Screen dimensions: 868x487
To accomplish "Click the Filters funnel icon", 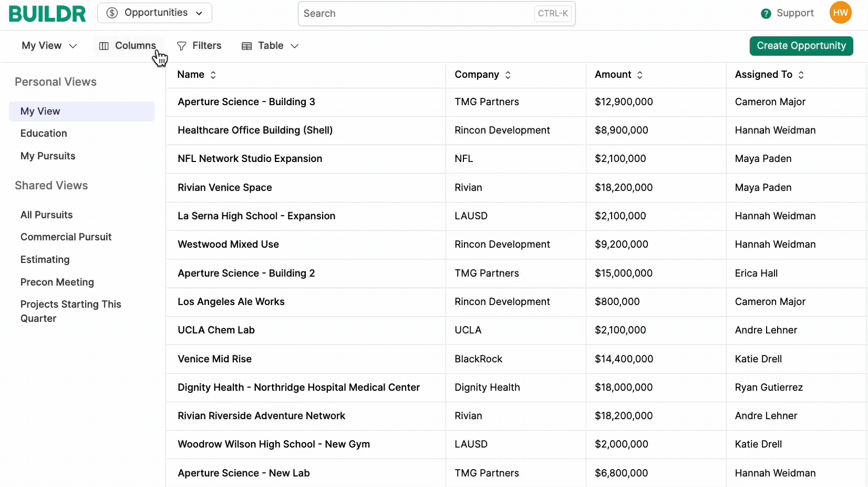I will [x=182, y=46].
